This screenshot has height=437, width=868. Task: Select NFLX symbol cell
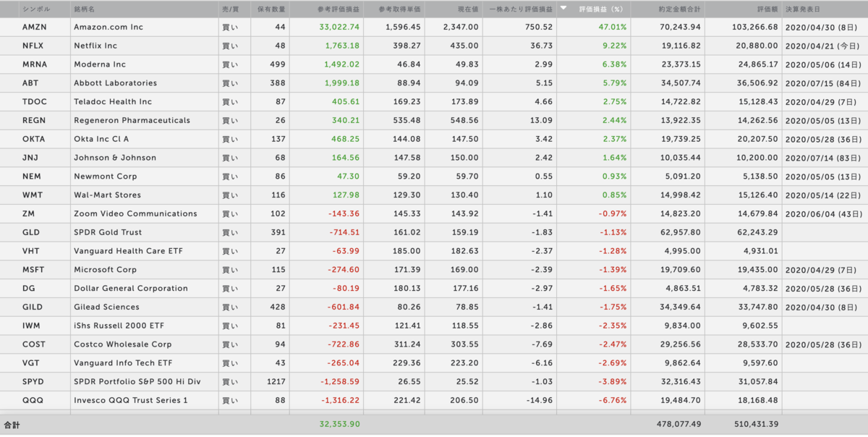[x=33, y=46]
